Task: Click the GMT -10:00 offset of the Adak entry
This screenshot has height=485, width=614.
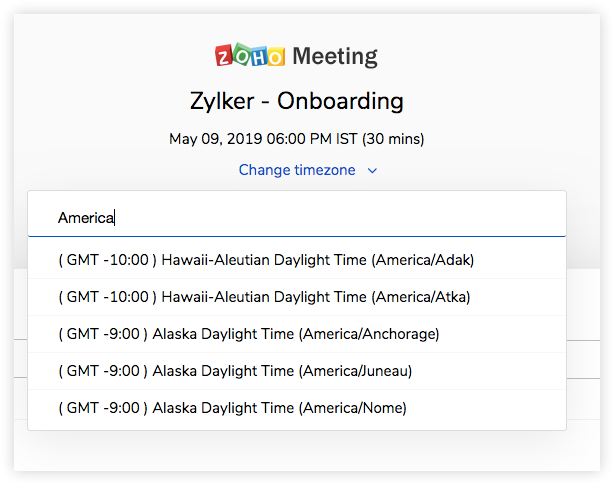Action: click(x=105, y=260)
